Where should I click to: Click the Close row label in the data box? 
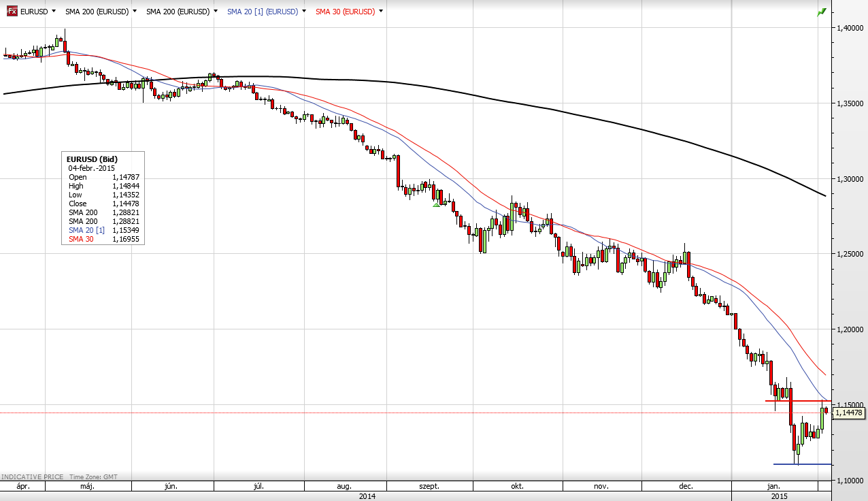(x=78, y=204)
